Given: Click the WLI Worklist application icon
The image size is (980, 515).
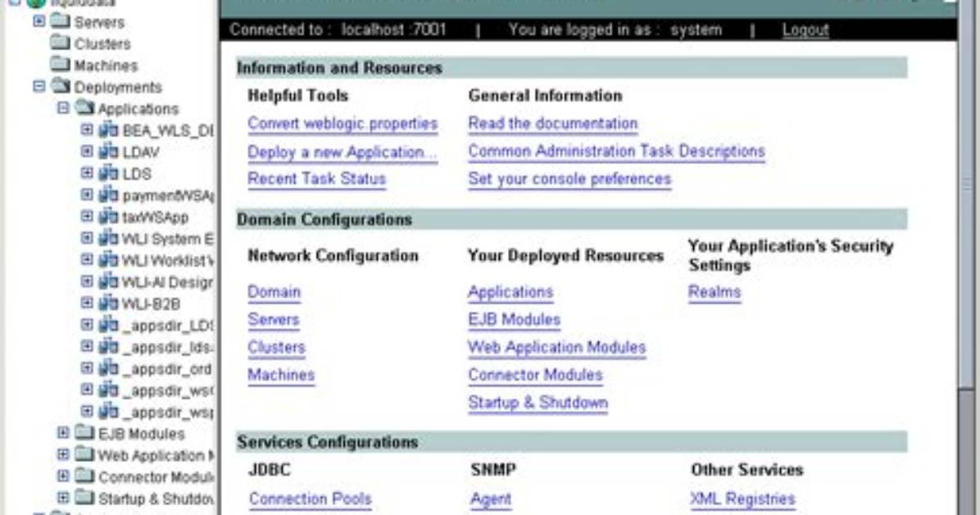Looking at the screenshot, I should 108,260.
